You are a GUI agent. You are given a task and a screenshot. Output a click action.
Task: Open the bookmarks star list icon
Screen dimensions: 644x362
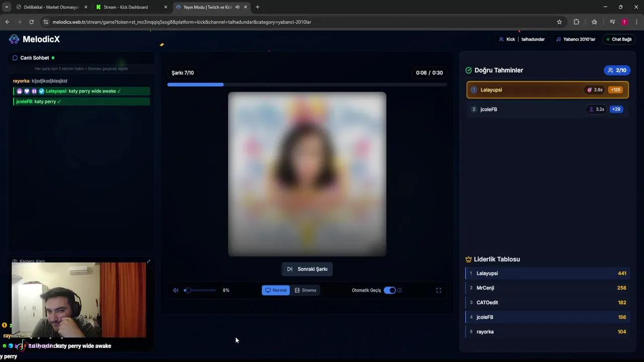point(594,22)
